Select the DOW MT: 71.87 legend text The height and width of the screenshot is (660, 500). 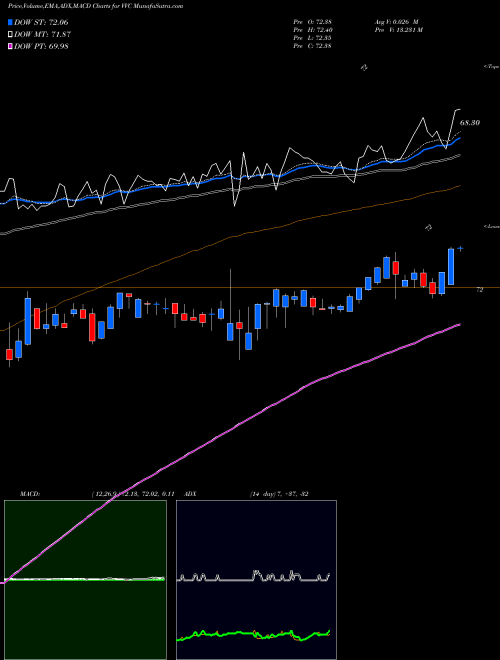(42, 35)
